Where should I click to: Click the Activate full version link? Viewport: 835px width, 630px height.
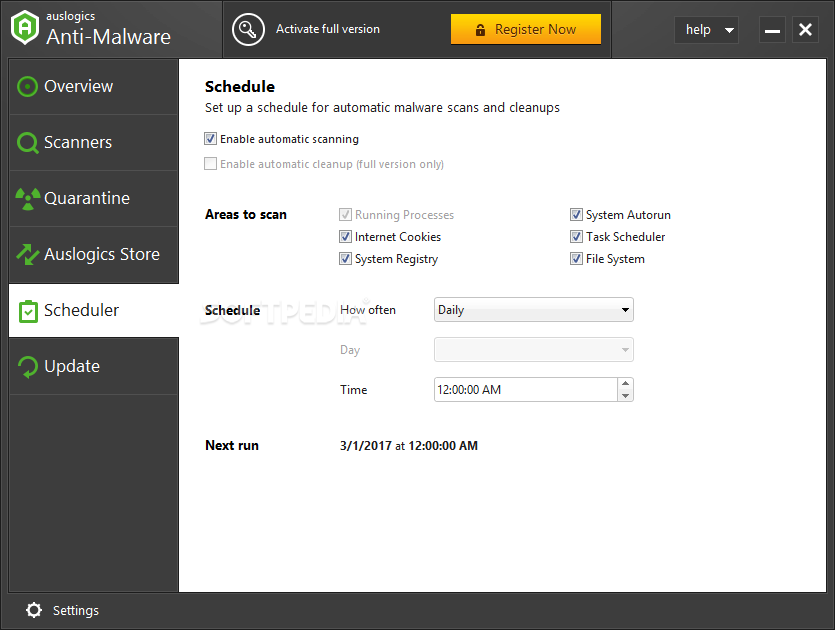[328, 30]
